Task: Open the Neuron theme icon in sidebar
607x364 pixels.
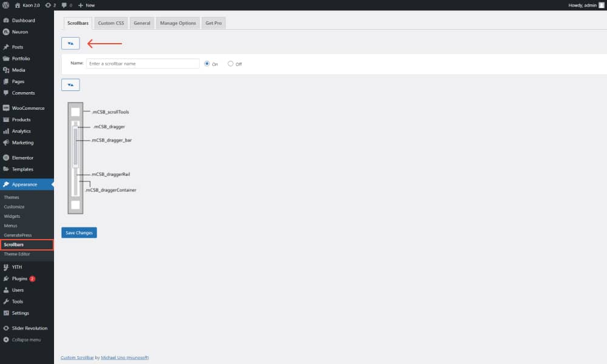Action: pyautogui.click(x=7, y=32)
